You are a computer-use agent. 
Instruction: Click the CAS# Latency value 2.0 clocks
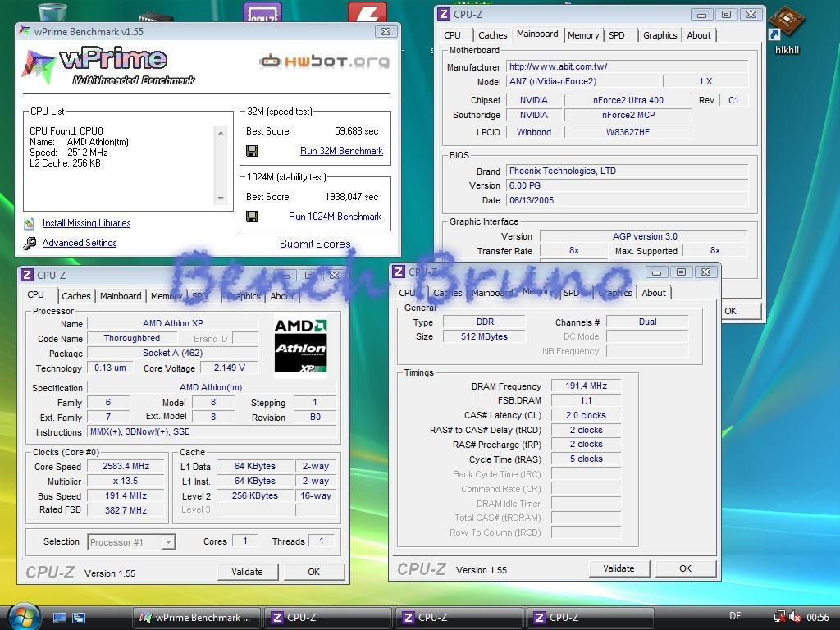[586, 415]
